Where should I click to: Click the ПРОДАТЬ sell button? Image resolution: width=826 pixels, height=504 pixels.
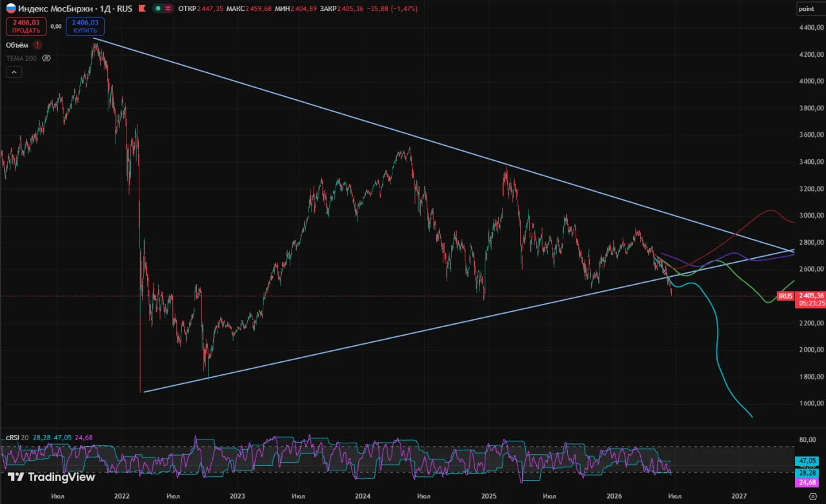click(x=26, y=26)
